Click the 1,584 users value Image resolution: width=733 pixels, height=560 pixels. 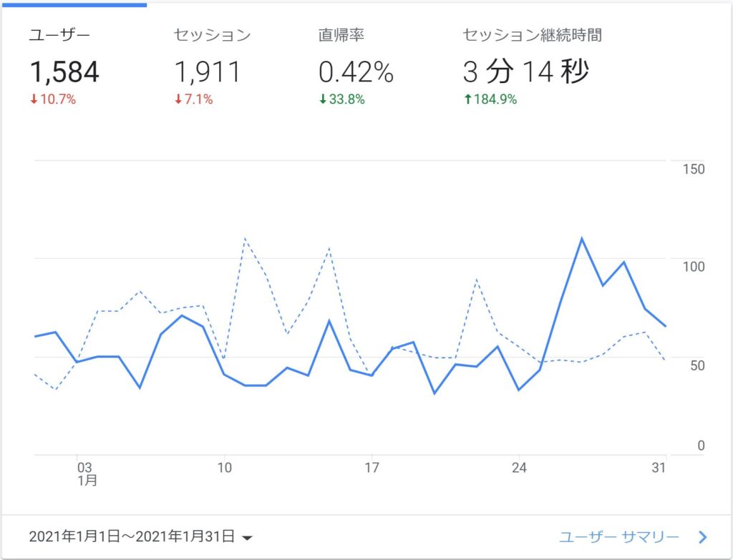point(64,72)
